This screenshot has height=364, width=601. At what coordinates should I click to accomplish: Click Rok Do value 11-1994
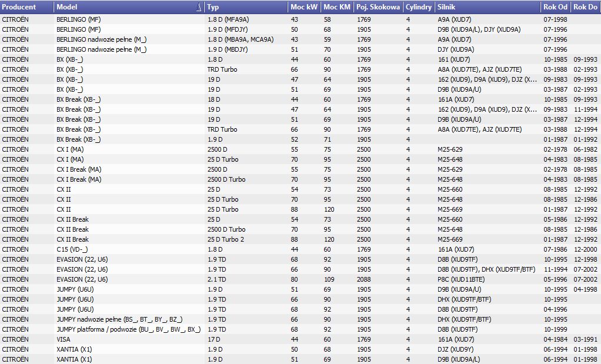585,109
